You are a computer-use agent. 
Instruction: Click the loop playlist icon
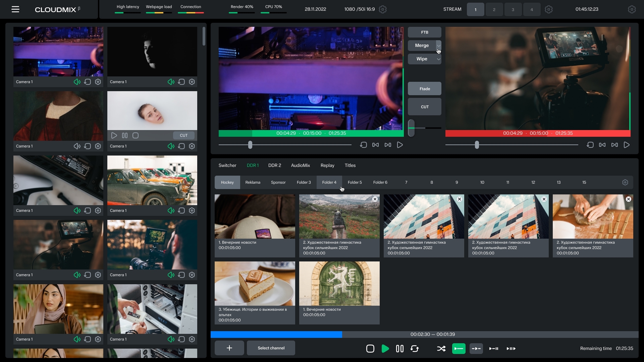[415, 349]
